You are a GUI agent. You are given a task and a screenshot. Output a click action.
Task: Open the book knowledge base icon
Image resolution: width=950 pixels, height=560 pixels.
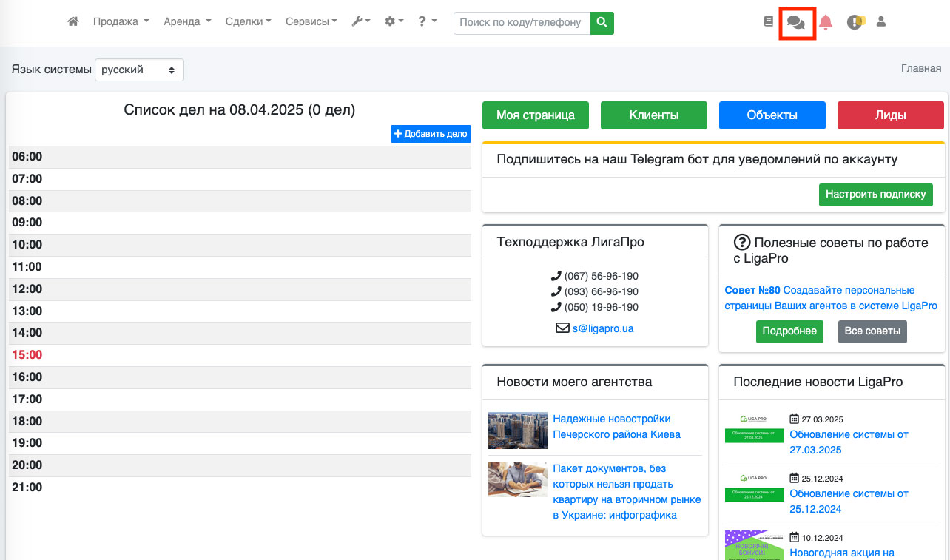pos(768,22)
